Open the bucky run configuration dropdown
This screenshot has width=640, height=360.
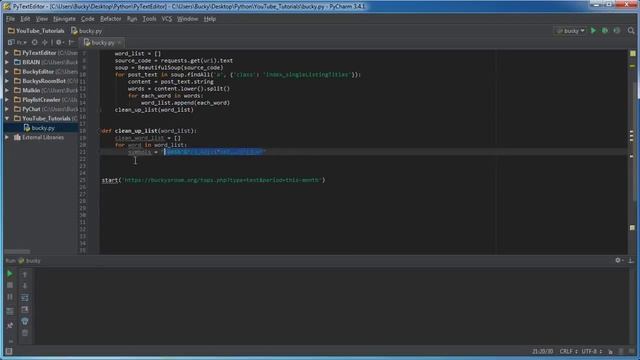point(570,31)
